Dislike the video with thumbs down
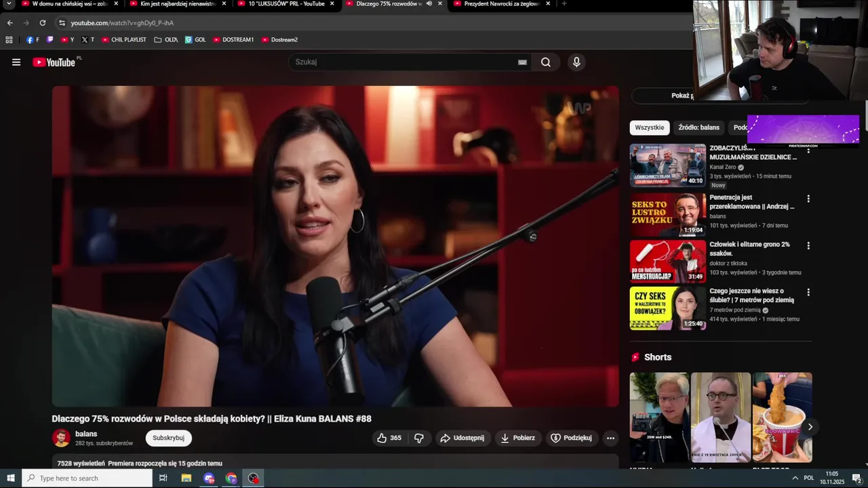 coord(419,438)
